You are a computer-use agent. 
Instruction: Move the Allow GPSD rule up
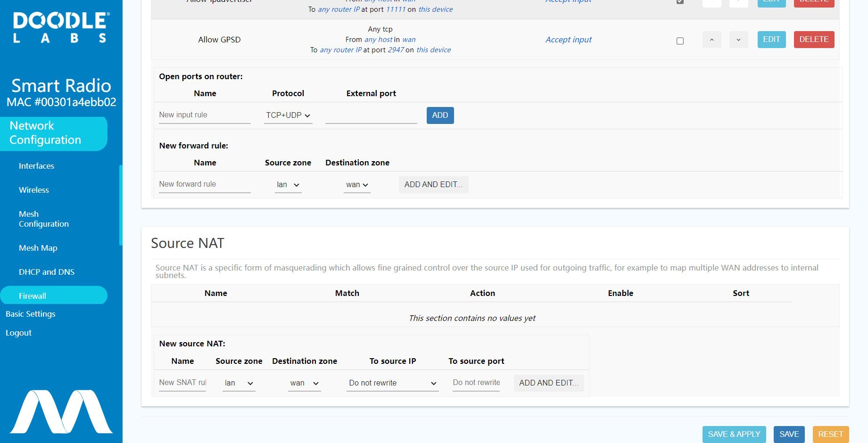click(x=711, y=40)
